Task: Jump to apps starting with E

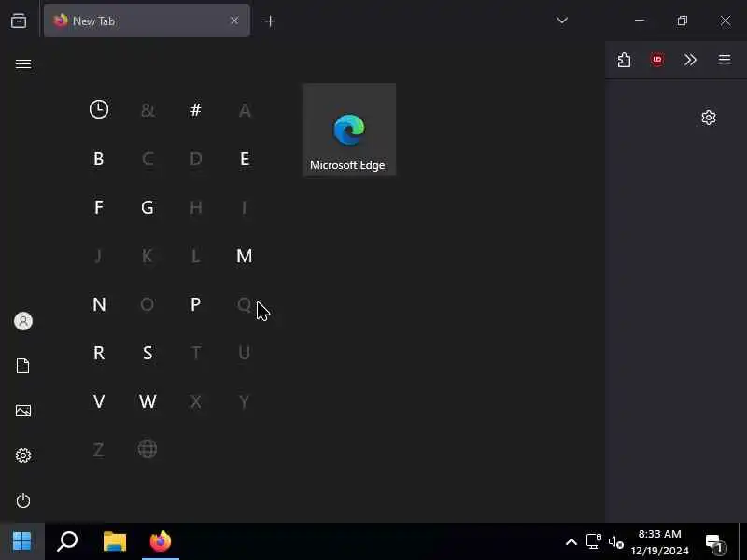Action: click(245, 159)
